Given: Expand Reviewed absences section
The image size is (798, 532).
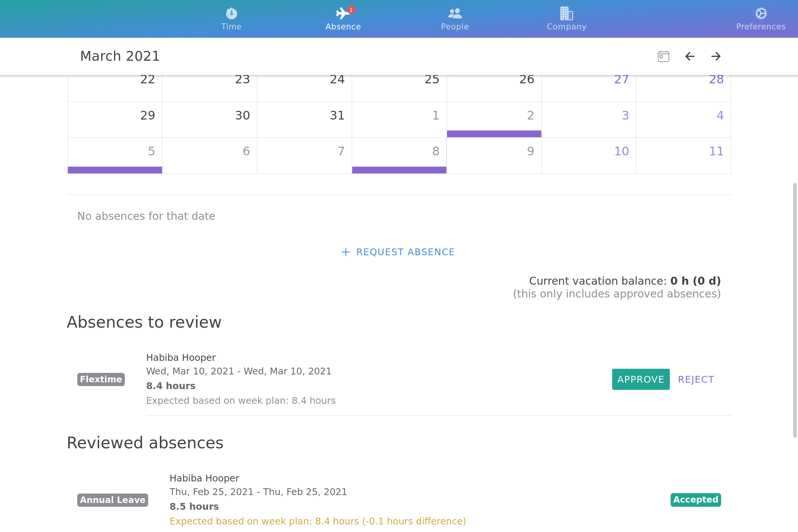Looking at the screenshot, I should [144, 442].
